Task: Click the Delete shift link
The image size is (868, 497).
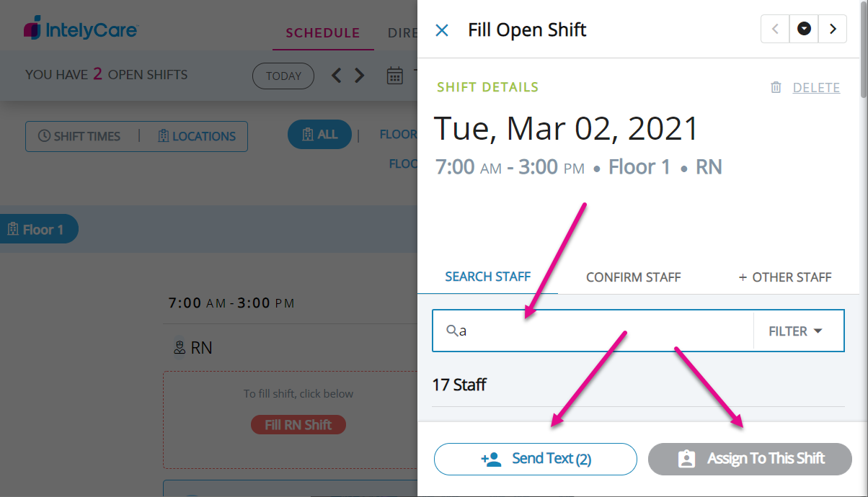Action: coord(816,88)
